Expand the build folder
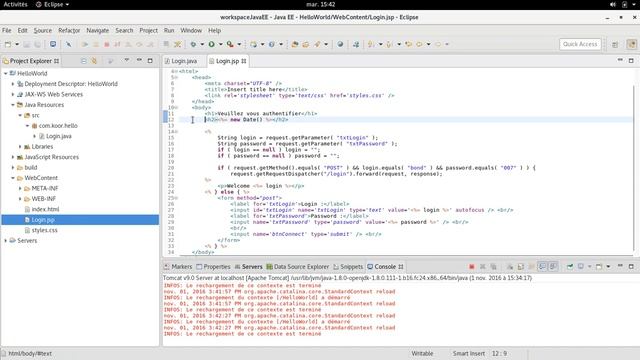Viewport: 640px width, 360px height. click(x=13, y=167)
